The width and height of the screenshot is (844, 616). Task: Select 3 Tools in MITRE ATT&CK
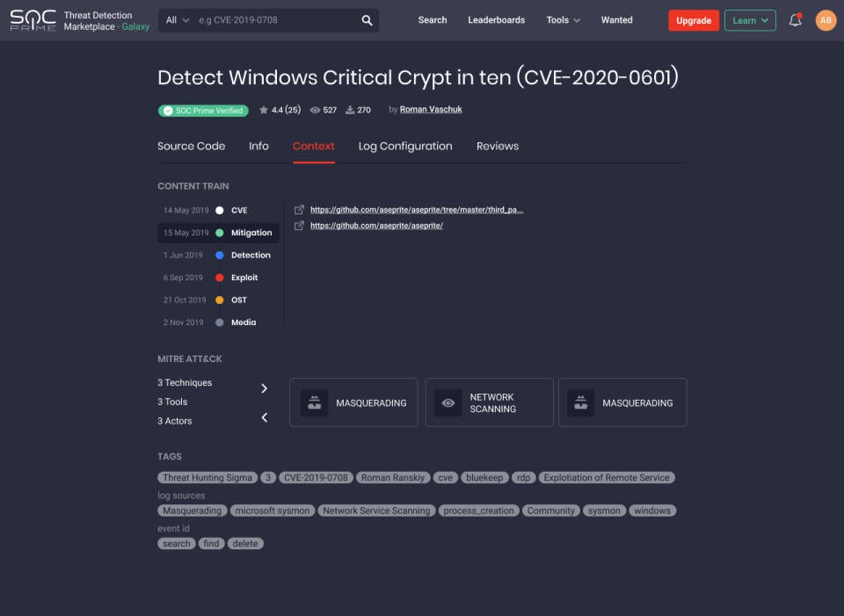(x=172, y=402)
